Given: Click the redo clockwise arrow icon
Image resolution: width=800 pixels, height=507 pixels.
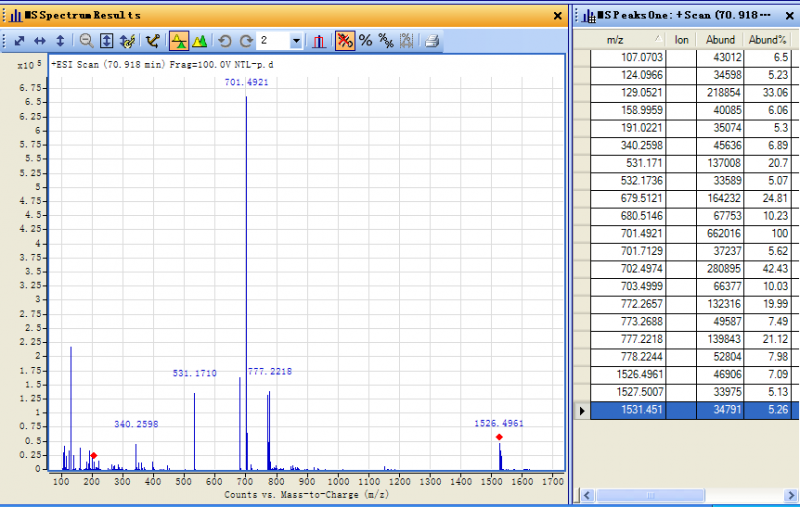Looking at the screenshot, I should point(245,41).
